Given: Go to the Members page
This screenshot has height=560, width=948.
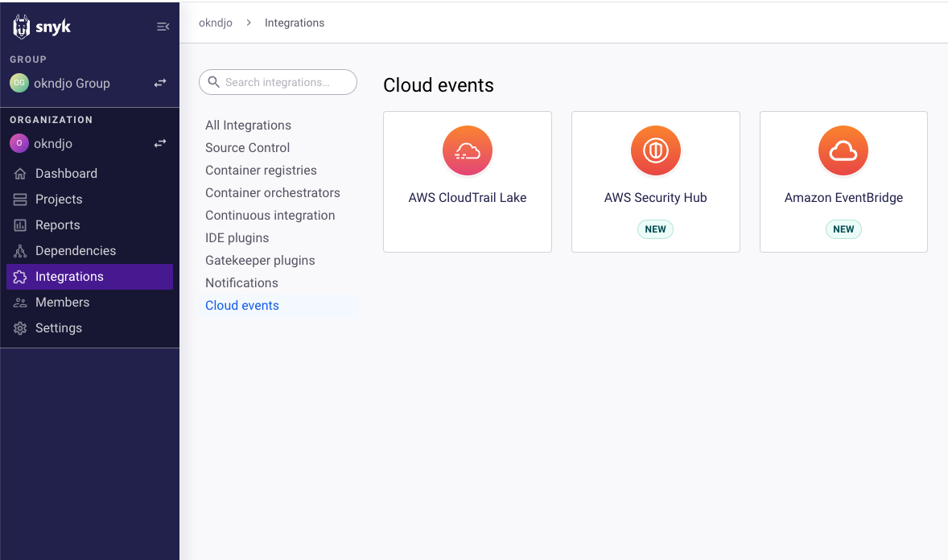Looking at the screenshot, I should point(62,303).
